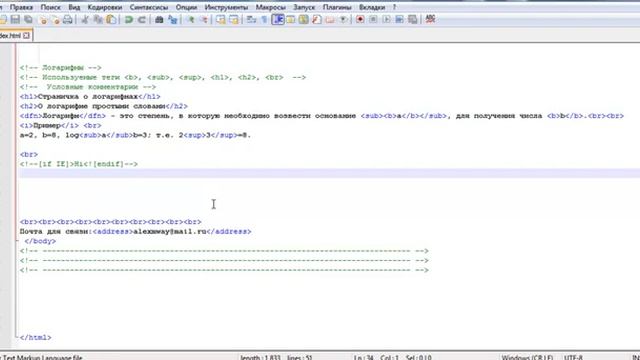This screenshot has width=640, height=360.
Task: Click 'UTF-8' encoding in status bar
Action: pos(573,358)
